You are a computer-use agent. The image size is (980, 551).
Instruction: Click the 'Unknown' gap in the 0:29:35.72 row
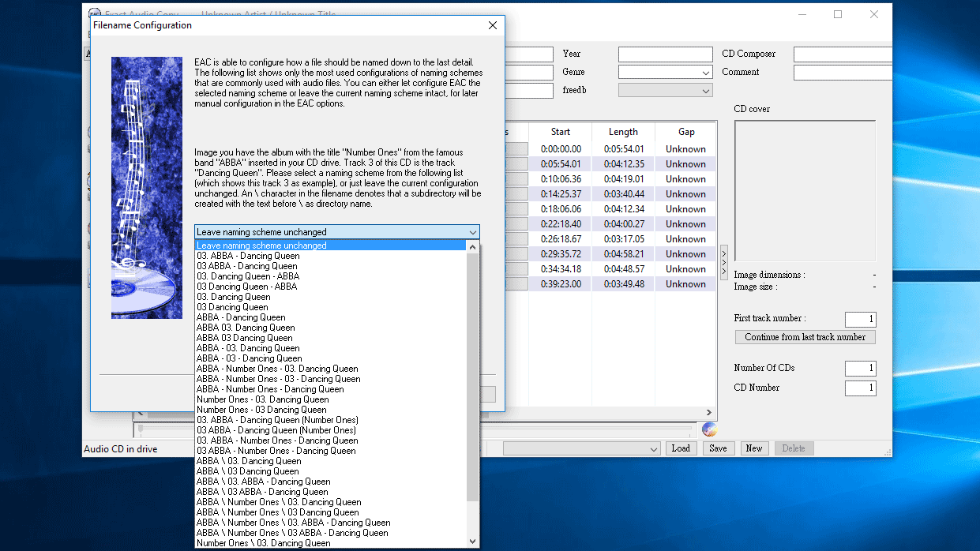click(x=685, y=254)
